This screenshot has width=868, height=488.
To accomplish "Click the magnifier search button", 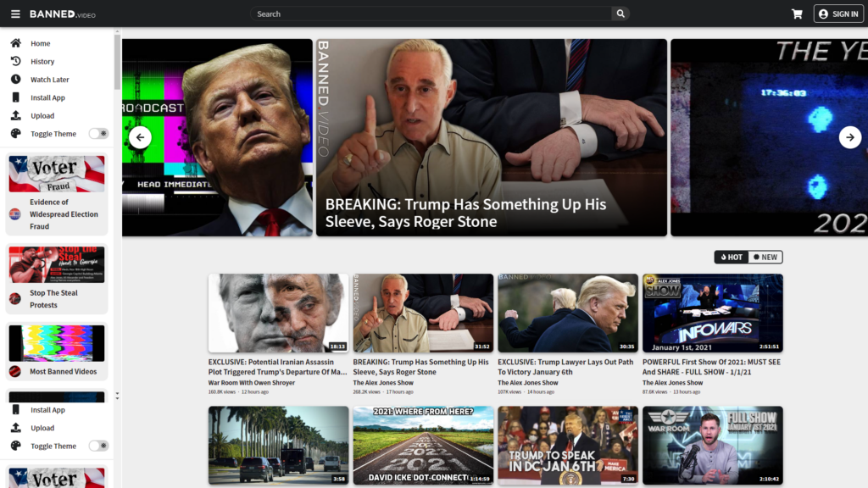I will (620, 14).
